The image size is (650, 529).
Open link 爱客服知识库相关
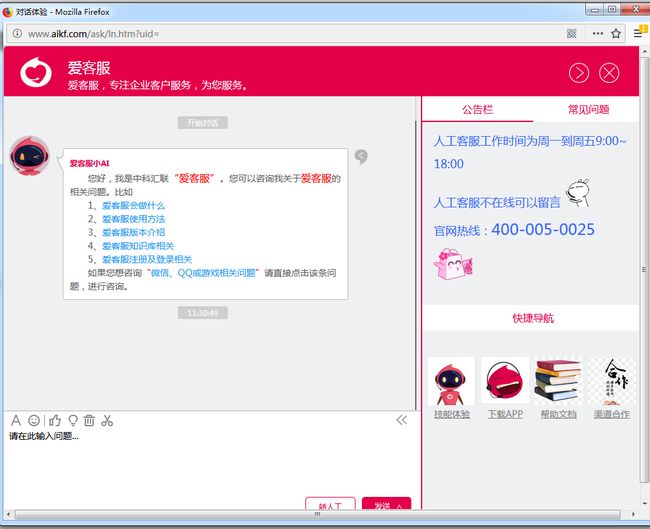(x=138, y=246)
